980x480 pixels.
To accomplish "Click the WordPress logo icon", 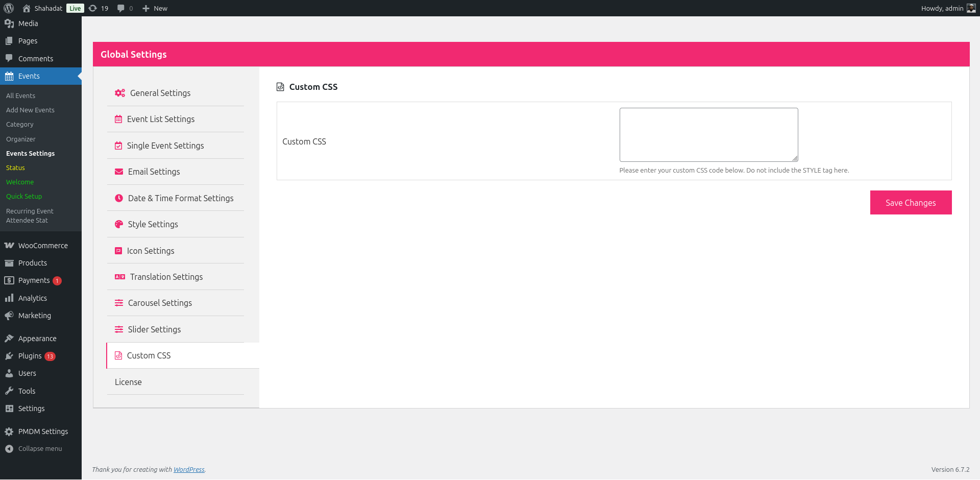I will pyautogui.click(x=9, y=8).
